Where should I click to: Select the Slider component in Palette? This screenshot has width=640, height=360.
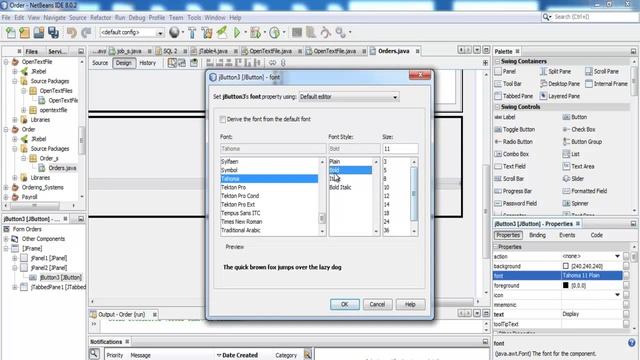click(573, 179)
